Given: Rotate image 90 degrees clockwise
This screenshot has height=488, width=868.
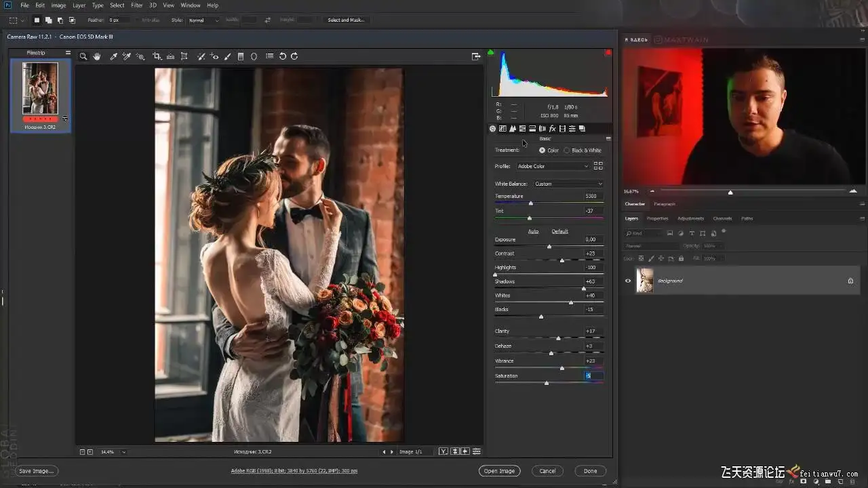Looking at the screenshot, I should [x=294, y=56].
